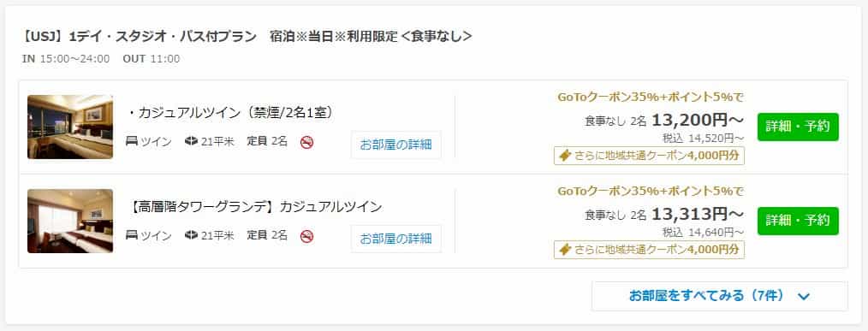The height and width of the screenshot is (331, 868).
Task: Open お部屋の詳細 for the first カジュアルツイン room
Action: (x=395, y=145)
